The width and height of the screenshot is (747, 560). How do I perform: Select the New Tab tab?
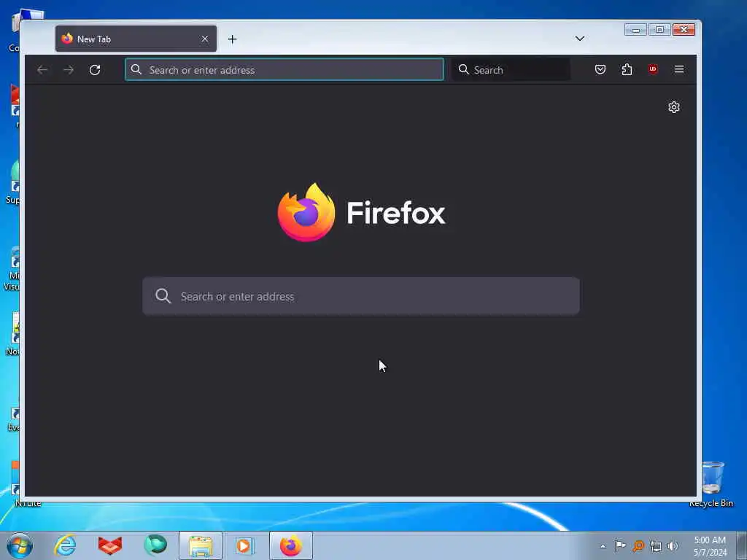click(x=136, y=39)
